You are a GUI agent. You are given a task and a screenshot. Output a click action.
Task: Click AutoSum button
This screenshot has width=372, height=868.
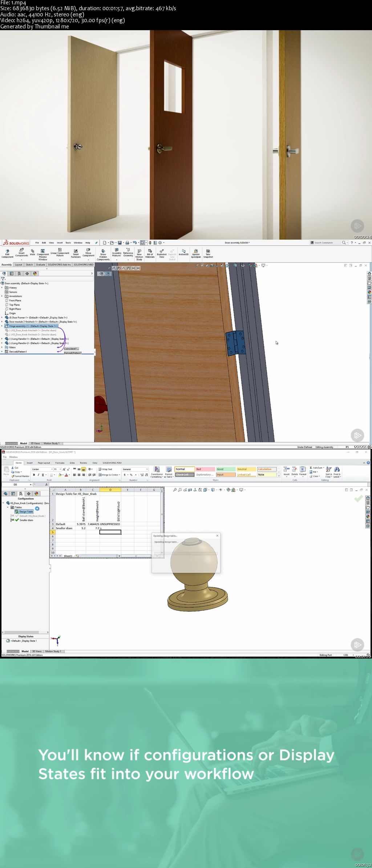click(x=316, y=468)
